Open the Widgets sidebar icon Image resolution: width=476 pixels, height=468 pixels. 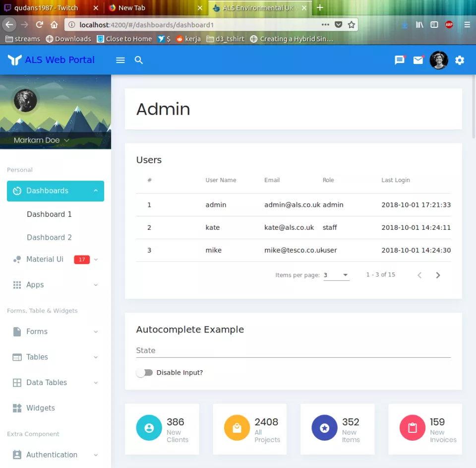click(x=16, y=407)
